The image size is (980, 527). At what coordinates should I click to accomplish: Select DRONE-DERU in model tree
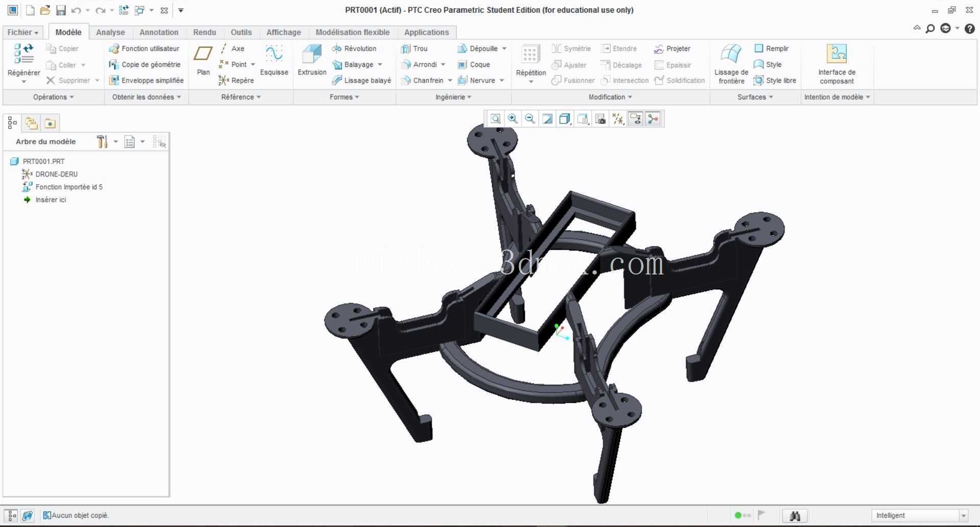[x=50, y=174]
